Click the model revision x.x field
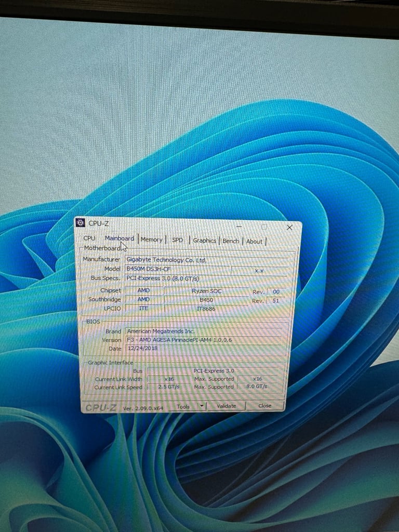The height and width of the screenshot is (532, 399). coord(259,271)
